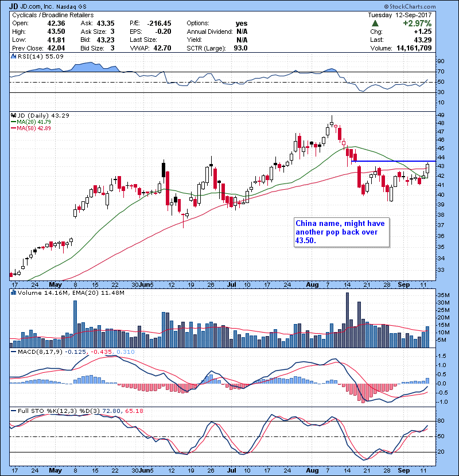Image resolution: width=459 pixels, height=476 pixels.
Task: Click the Yield N/A value
Action: pyautogui.click(x=242, y=40)
